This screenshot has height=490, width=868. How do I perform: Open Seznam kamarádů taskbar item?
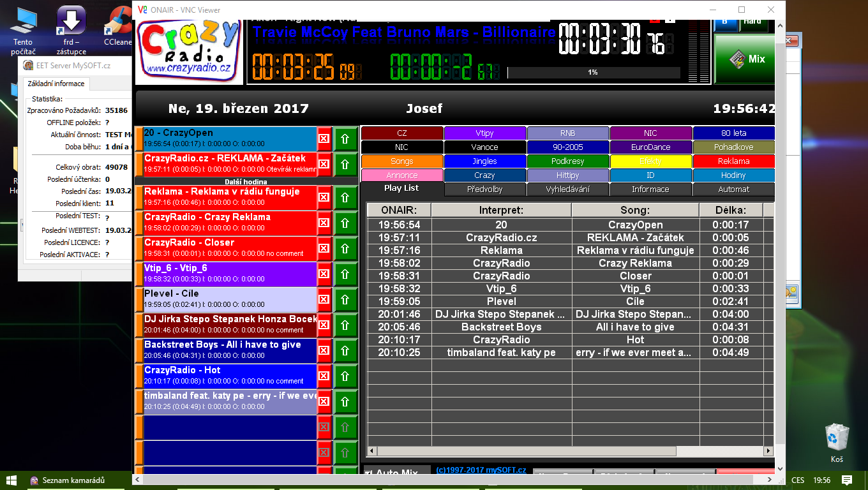[67, 480]
